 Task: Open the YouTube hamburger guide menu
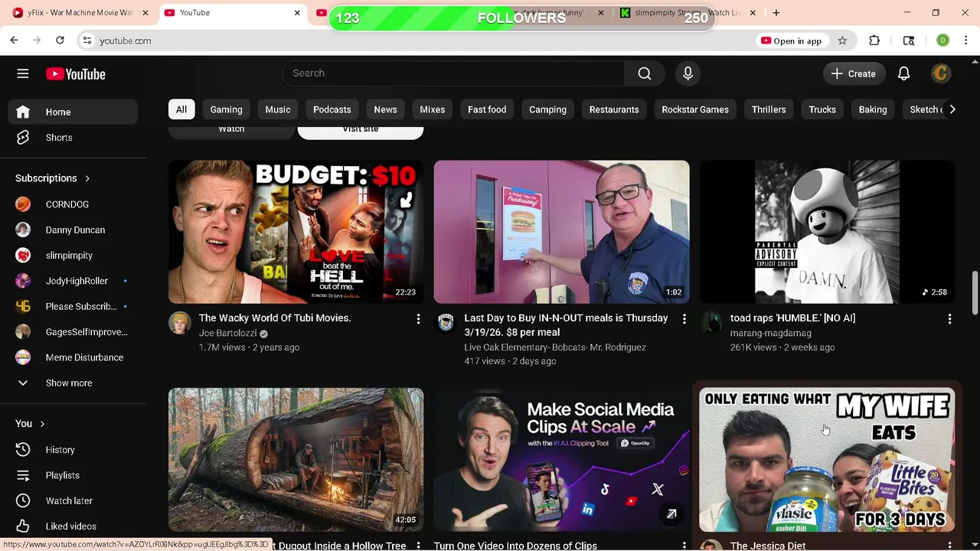23,73
